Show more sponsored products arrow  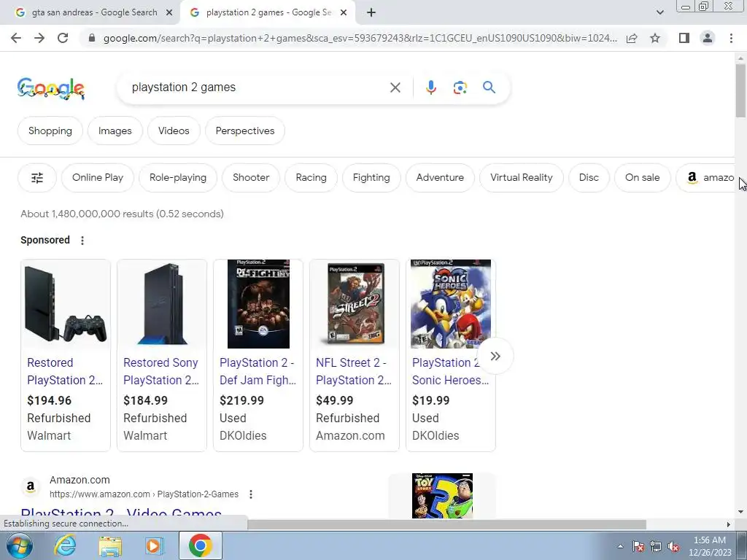495,356
